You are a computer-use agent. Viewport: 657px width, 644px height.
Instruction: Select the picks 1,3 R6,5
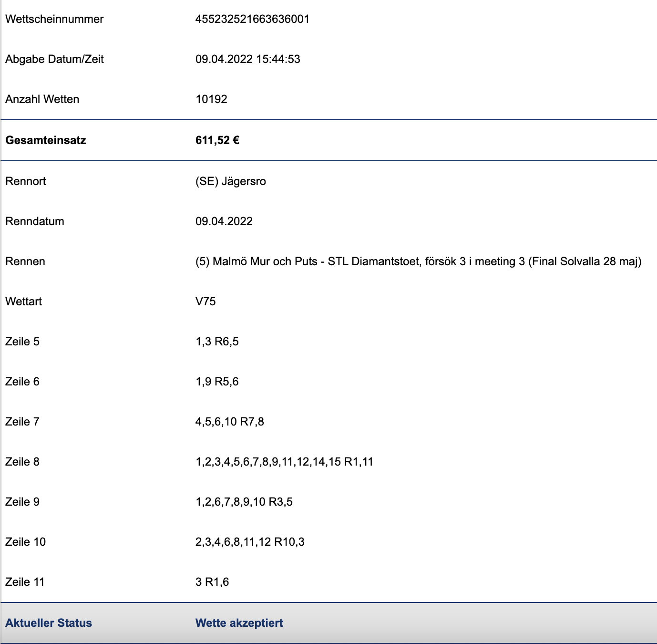[x=217, y=342]
